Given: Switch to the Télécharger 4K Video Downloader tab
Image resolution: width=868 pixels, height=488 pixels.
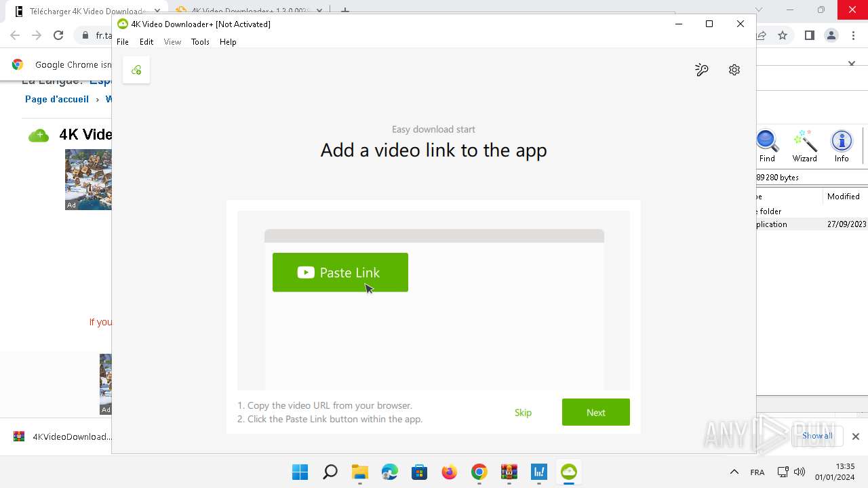Looking at the screenshot, I should coord(86,12).
